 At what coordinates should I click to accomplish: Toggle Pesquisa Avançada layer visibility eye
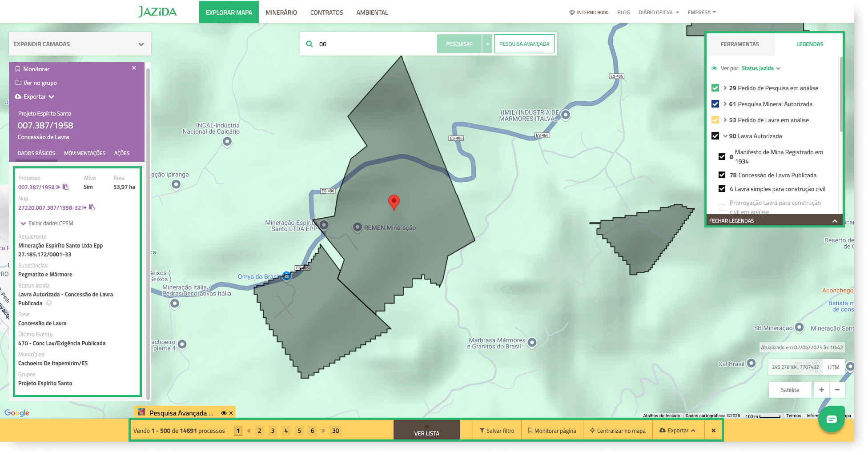(224, 413)
